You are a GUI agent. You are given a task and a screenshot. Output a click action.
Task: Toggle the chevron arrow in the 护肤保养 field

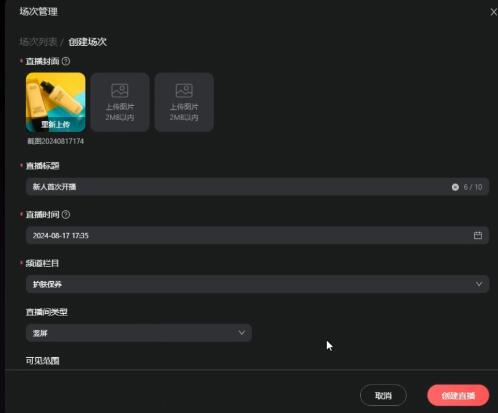[479, 284]
